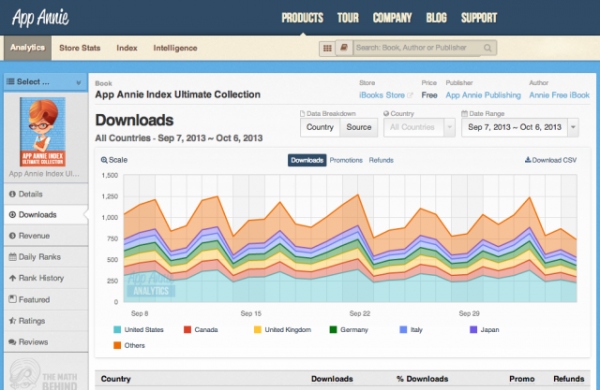The width and height of the screenshot is (600, 390).
Task: Open the All Countries dropdown
Action: pos(419,127)
